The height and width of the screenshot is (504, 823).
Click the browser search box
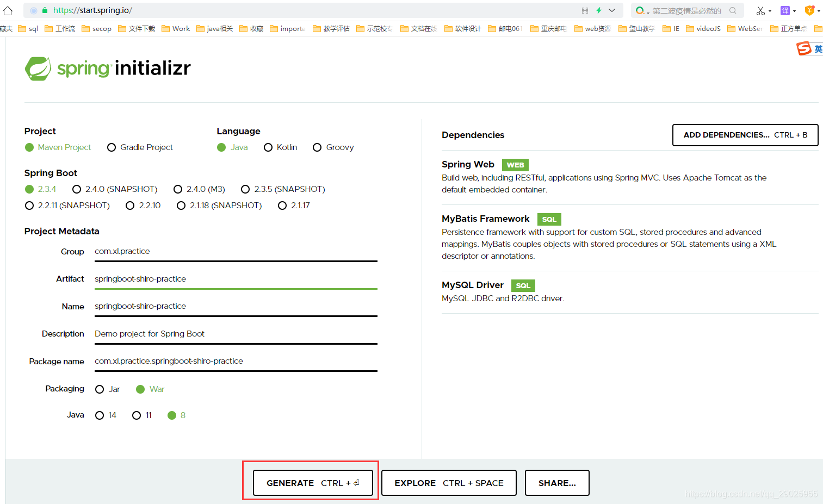click(686, 10)
